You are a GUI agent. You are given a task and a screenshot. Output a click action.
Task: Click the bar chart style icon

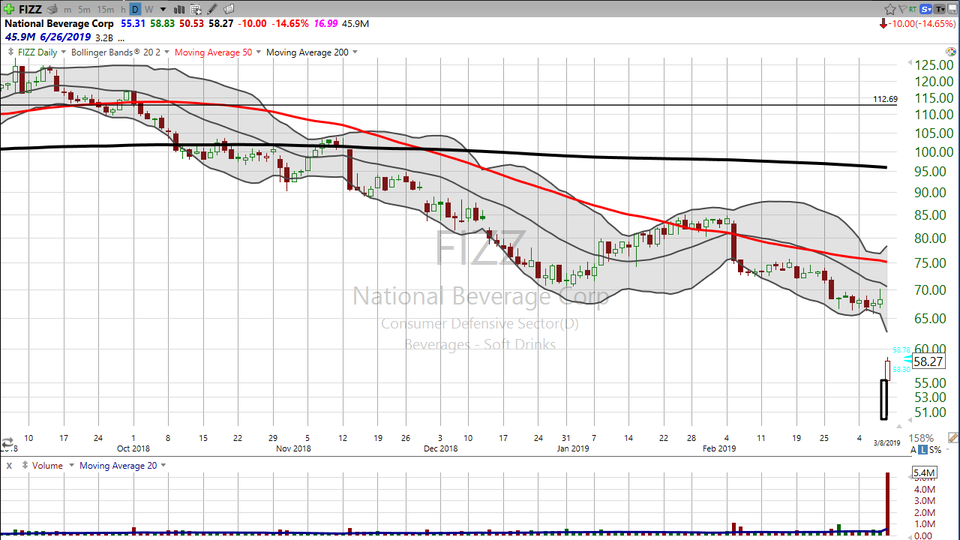[179, 9]
